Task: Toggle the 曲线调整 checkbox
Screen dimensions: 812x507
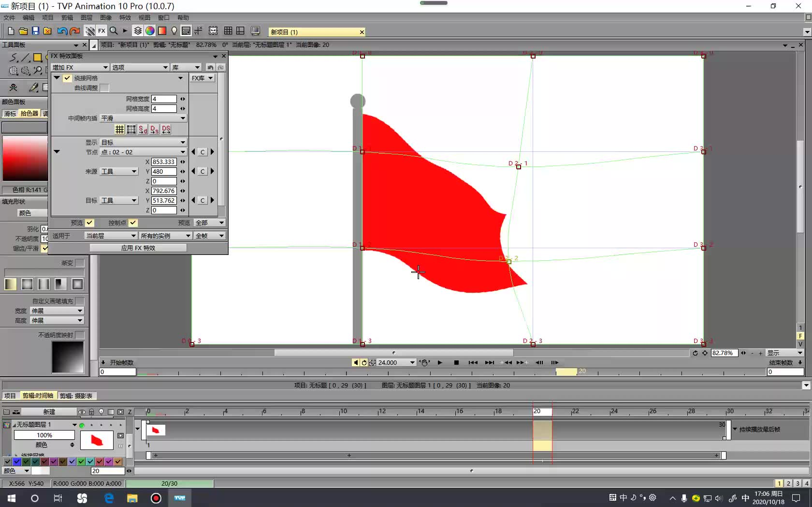Action: [x=104, y=88]
